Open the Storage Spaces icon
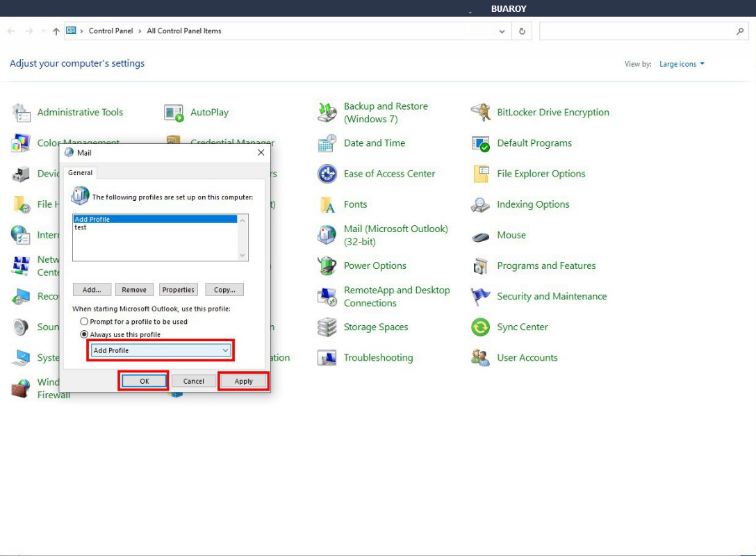Image resolution: width=756 pixels, height=556 pixels. (x=327, y=327)
